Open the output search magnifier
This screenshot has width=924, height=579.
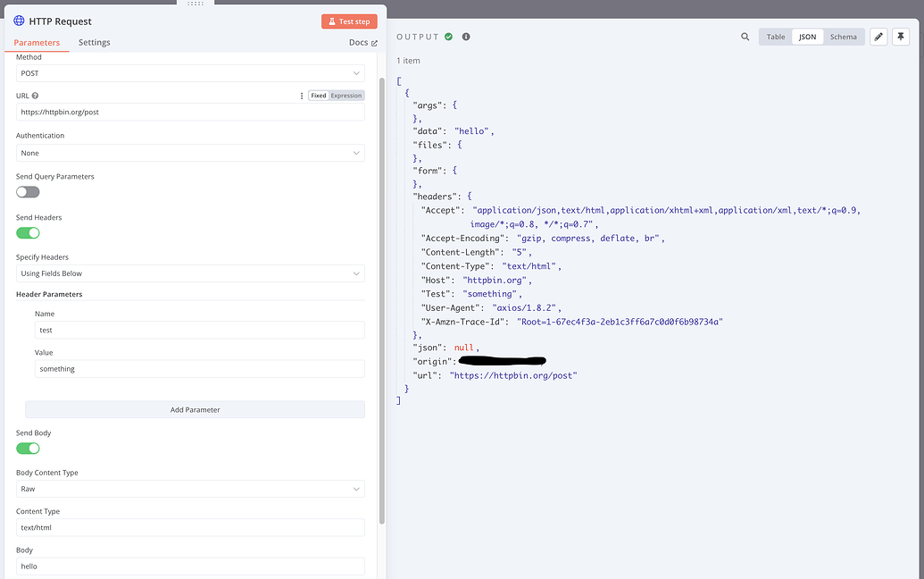[x=745, y=37]
